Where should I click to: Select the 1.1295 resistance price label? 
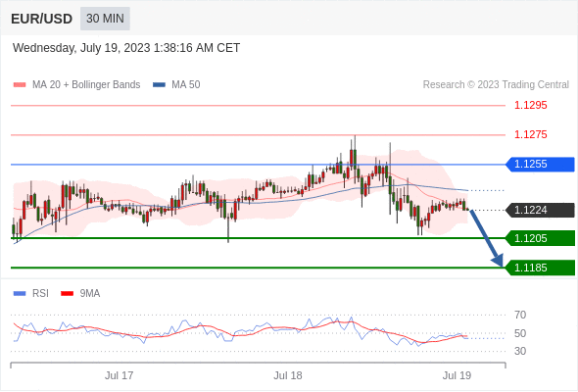tap(530, 106)
